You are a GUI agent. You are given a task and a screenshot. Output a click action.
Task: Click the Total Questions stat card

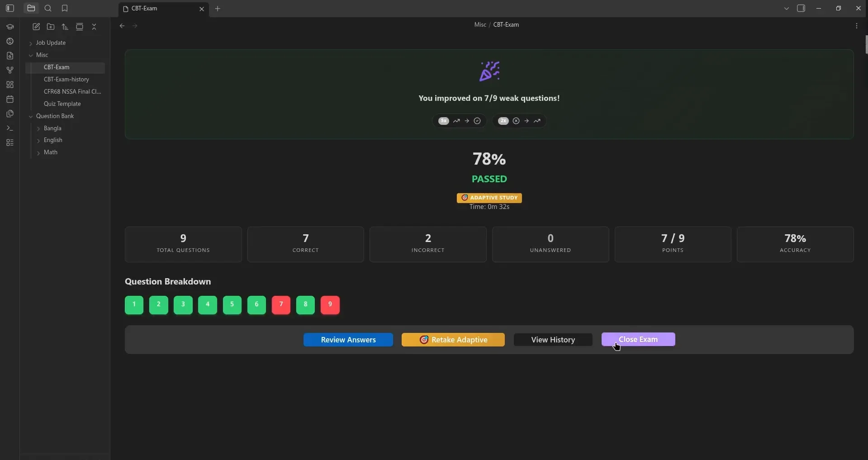pos(183,244)
